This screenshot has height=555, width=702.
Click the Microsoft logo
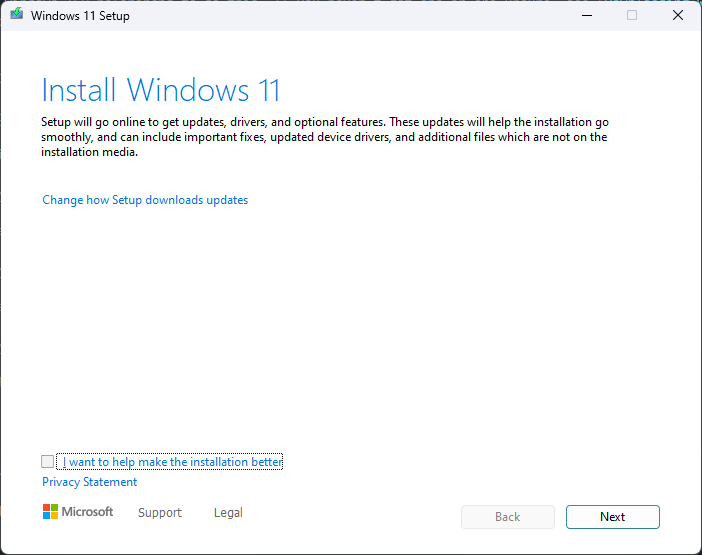click(78, 512)
